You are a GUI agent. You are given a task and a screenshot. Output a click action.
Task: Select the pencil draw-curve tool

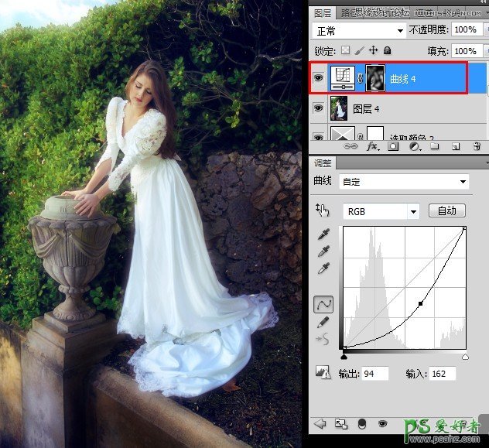323,322
